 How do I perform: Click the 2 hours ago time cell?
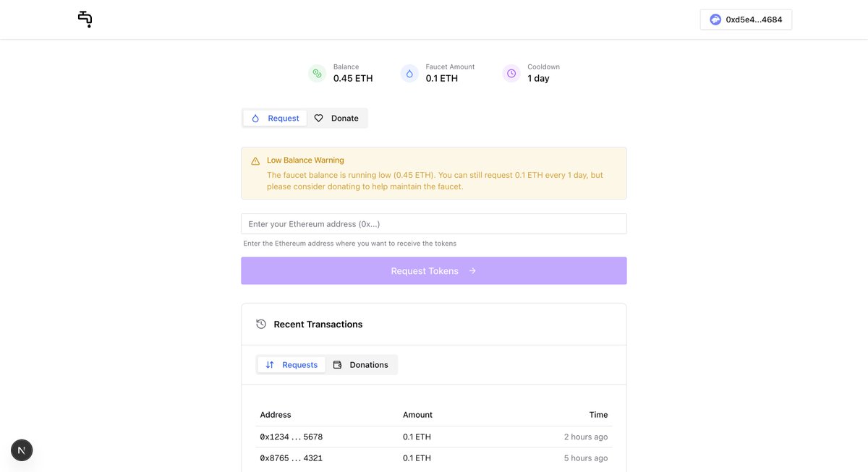pyautogui.click(x=586, y=437)
